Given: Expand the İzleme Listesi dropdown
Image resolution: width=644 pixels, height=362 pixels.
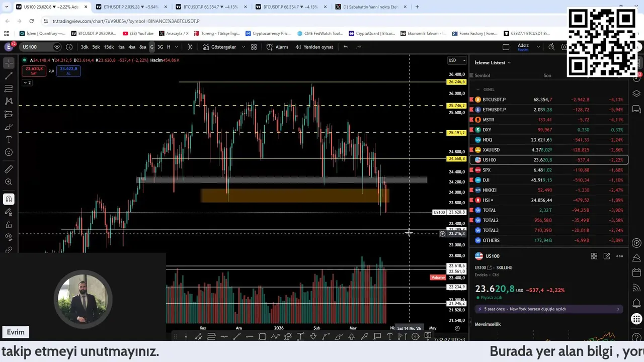Looking at the screenshot, I should (x=493, y=62).
